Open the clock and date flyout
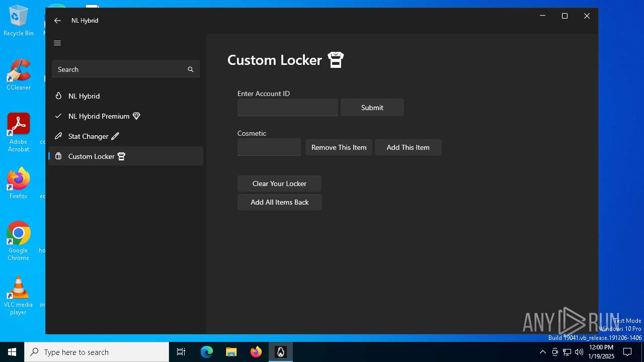The height and width of the screenshot is (362, 644). [601, 352]
